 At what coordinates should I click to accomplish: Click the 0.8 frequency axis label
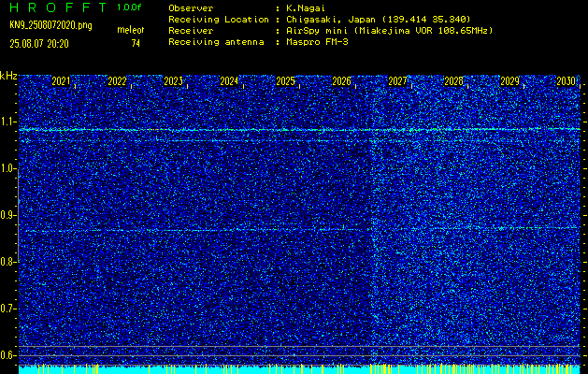coord(7,262)
